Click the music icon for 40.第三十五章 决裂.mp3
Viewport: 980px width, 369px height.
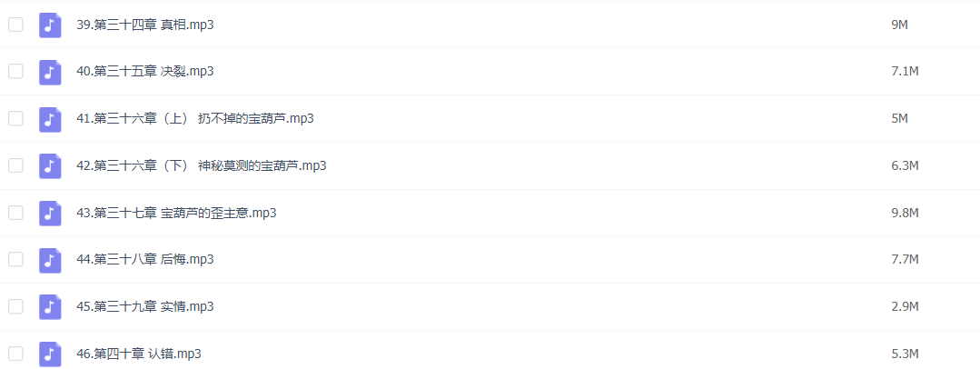coord(50,72)
